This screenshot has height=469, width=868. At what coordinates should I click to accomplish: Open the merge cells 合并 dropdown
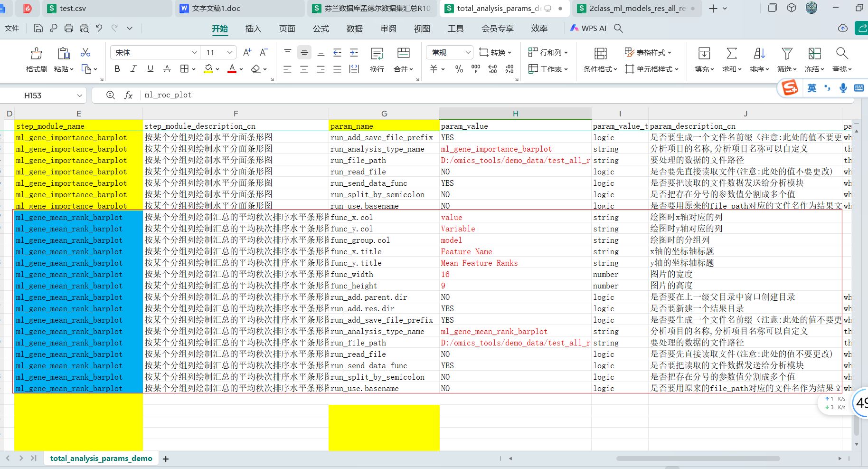click(403, 60)
